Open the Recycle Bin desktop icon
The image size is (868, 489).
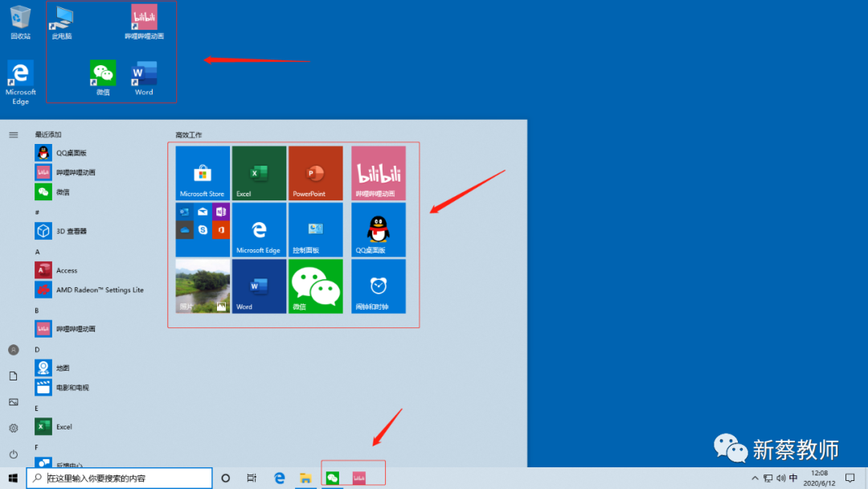click(20, 23)
